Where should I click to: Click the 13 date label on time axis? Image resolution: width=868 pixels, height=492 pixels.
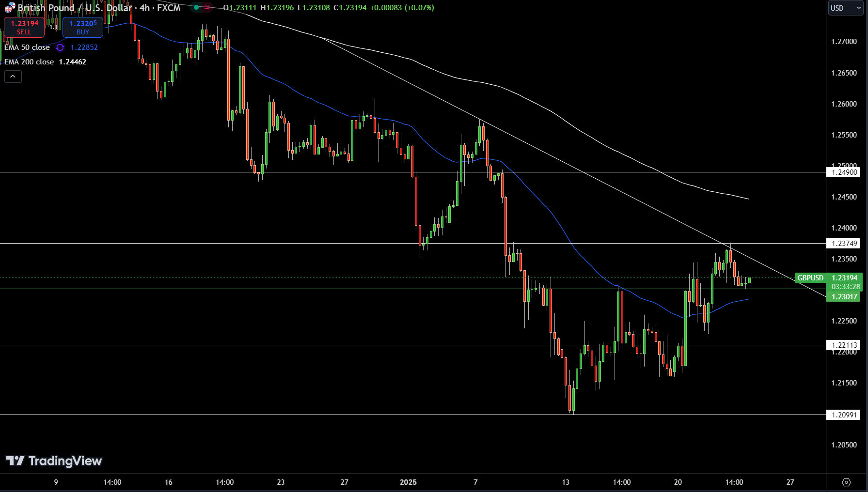(x=566, y=482)
